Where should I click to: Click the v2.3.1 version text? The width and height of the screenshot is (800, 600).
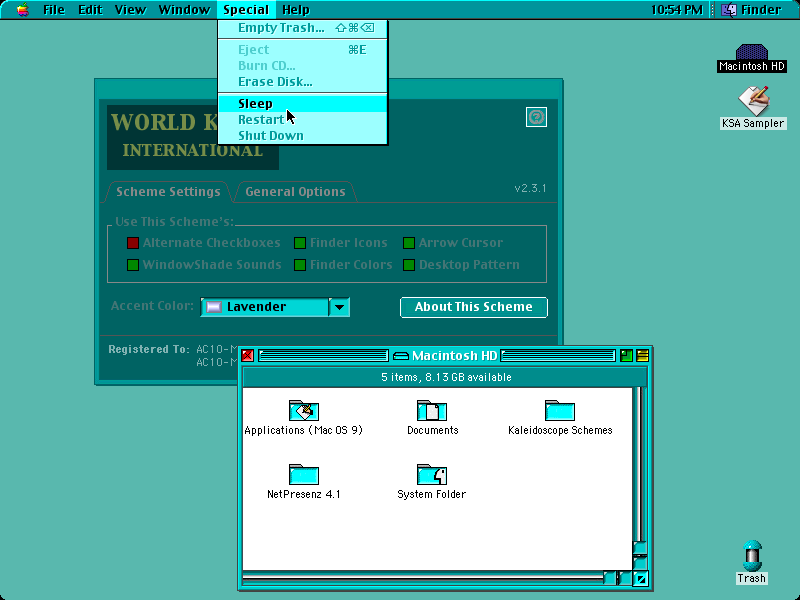(530, 188)
